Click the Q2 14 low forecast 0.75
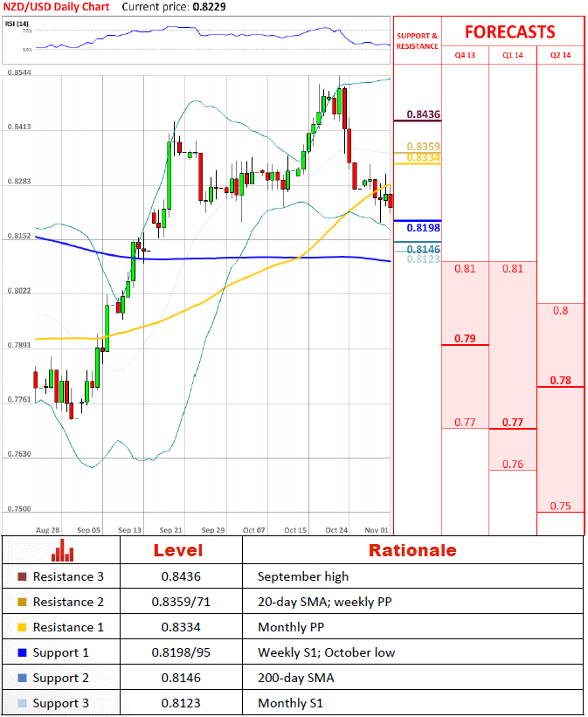This screenshot has height=717, width=588. pos(561,506)
